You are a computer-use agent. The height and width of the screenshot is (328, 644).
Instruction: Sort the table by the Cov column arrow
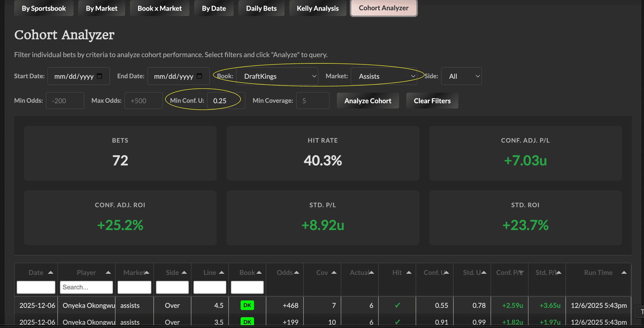334,273
